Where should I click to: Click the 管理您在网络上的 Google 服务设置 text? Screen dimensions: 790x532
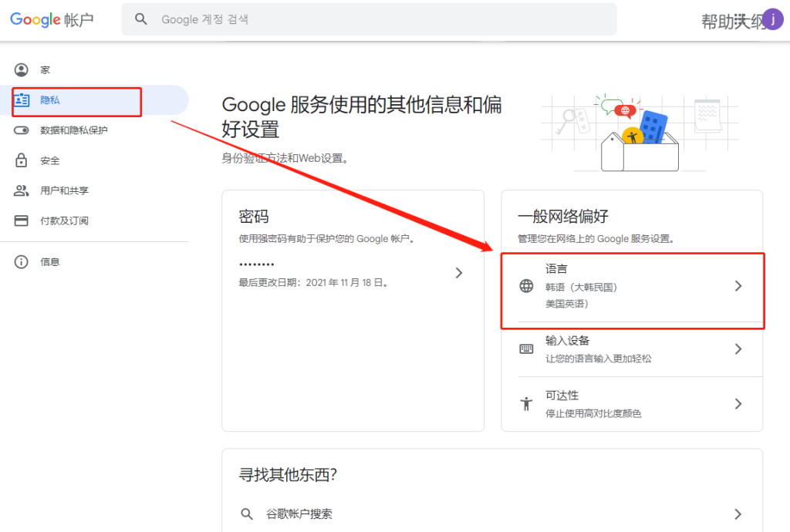(x=596, y=238)
